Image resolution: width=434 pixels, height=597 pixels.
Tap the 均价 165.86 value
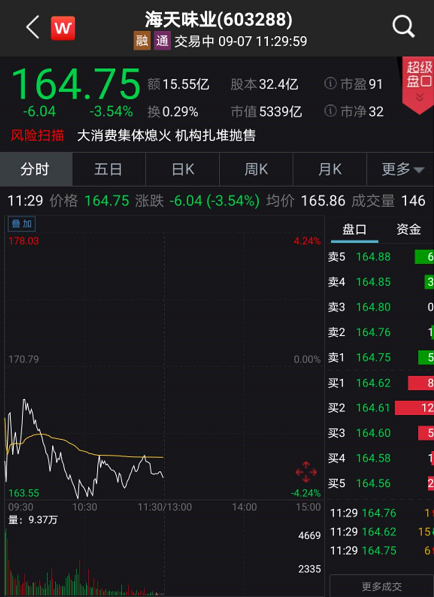tap(306, 201)
